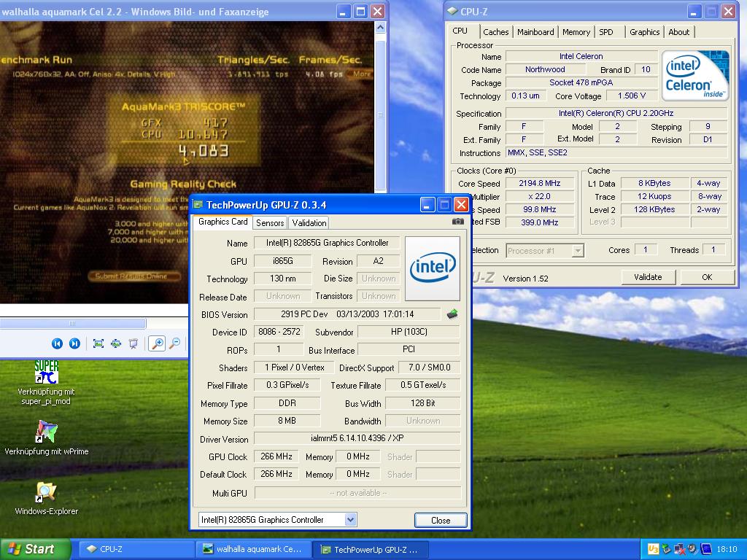Open the Start menu
The height and width of the screenshot is (560, 747).
[x=36, y=549]
